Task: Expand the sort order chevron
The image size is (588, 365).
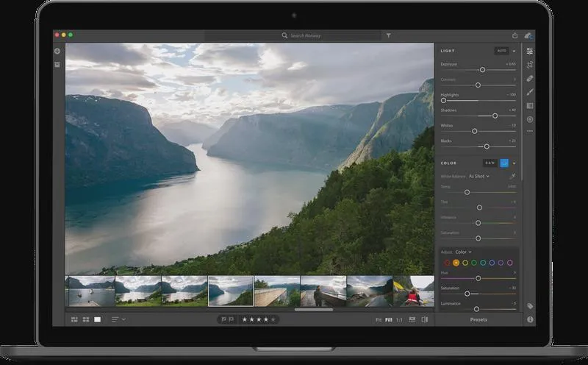Action: pyautogui.click(x=123, y=319)
